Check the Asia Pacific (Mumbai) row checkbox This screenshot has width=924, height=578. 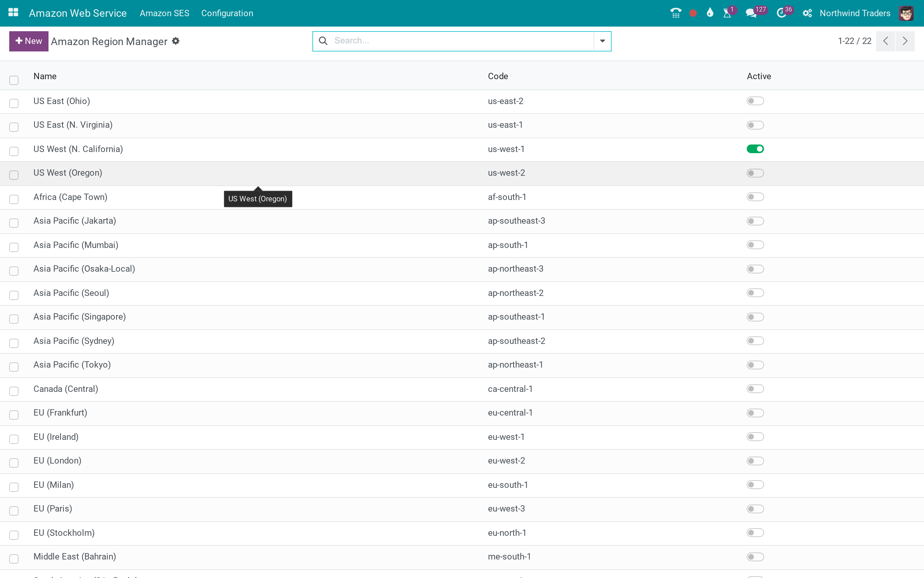click(14, 247)
